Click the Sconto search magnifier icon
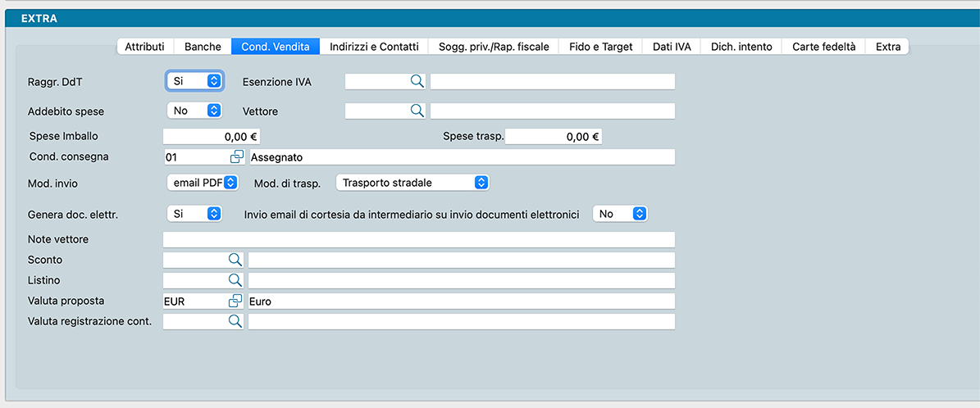This screenshot has height=408, width=980. (235, 260)
